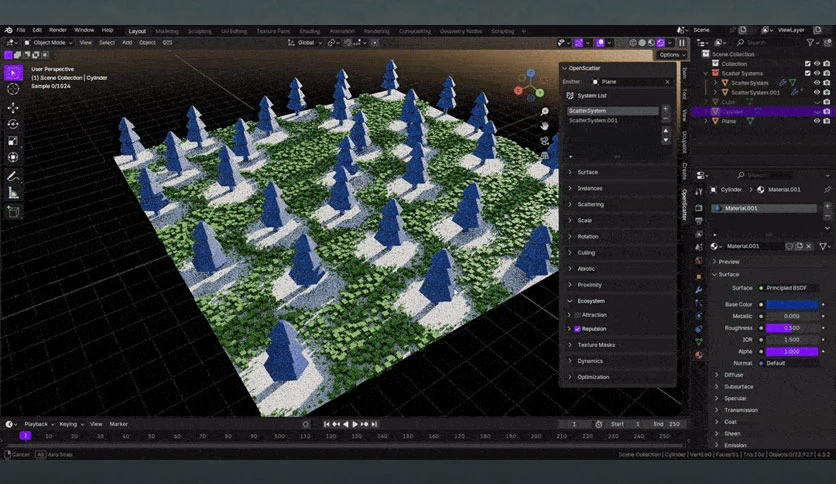Open the Object Data properties tab
Viewport: 836px width, 484px height.
click(x=699, y=342)
